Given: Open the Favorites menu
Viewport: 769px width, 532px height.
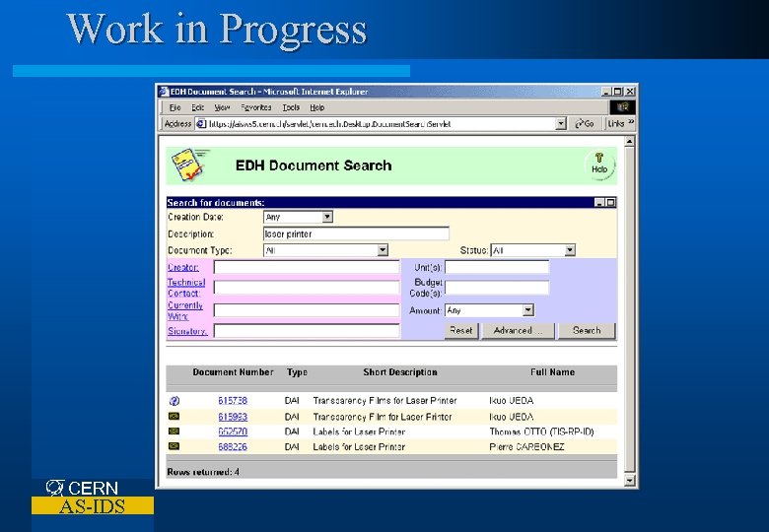Looking at the screenshot, I should click(x=256, y=107).
